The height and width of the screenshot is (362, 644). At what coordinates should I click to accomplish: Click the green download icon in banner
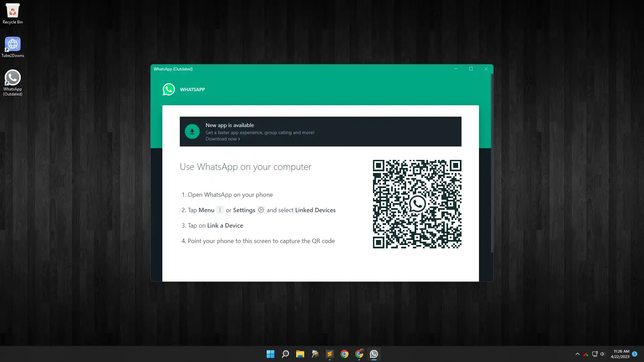[x=192, y=132]
